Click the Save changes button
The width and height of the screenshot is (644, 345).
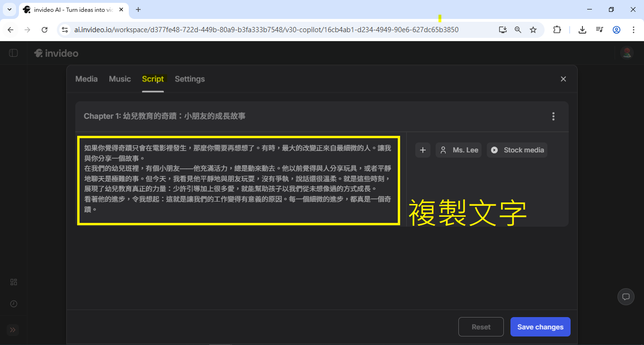click(x=540, y=327)
